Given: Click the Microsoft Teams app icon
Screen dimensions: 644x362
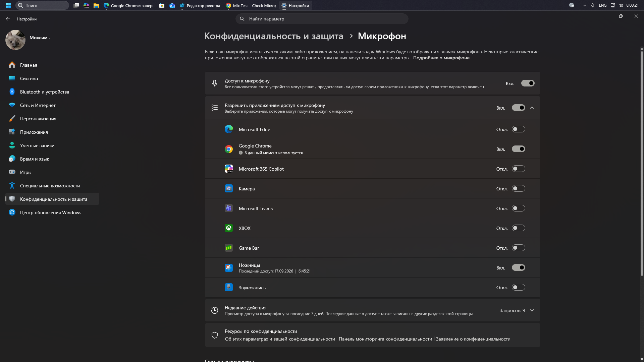Looking at the screenshot, I should point(229,208).
